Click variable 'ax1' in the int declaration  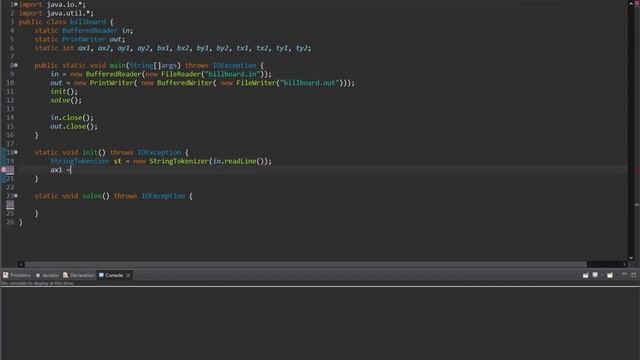84,48
